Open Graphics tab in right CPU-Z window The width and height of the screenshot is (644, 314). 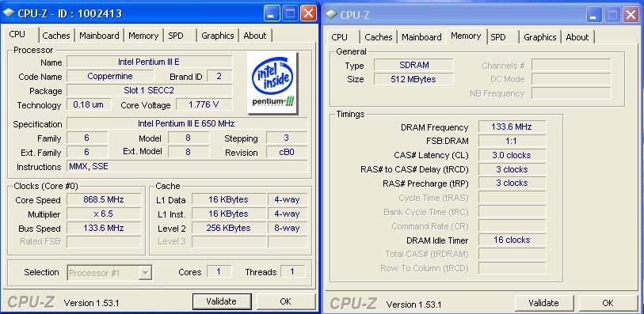(x=539, y=37)
